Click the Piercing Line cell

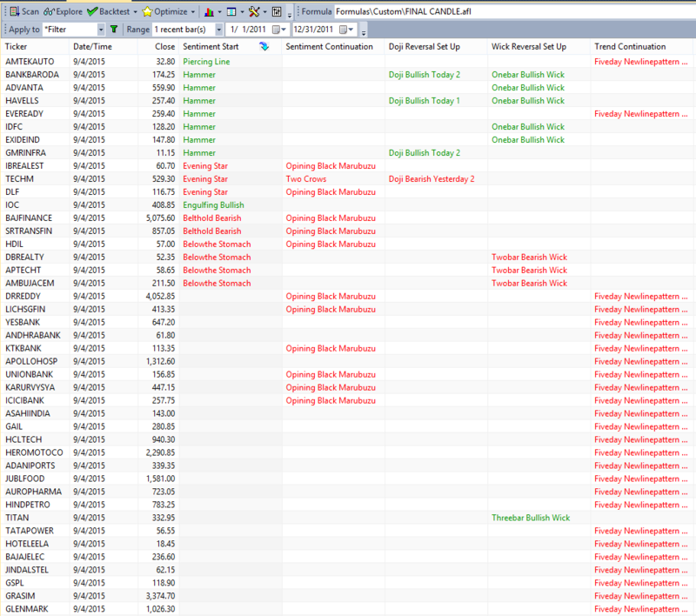tap(206, 62)
